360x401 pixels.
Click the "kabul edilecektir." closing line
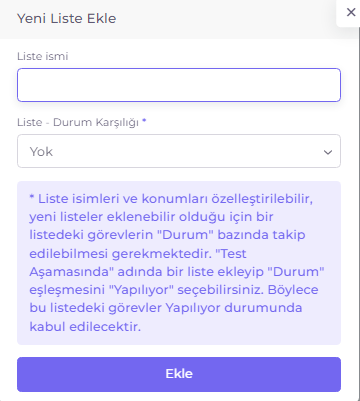[85, 326]
